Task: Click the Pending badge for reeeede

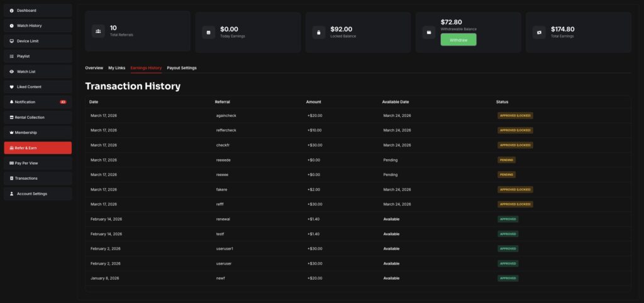Action: 506,160
